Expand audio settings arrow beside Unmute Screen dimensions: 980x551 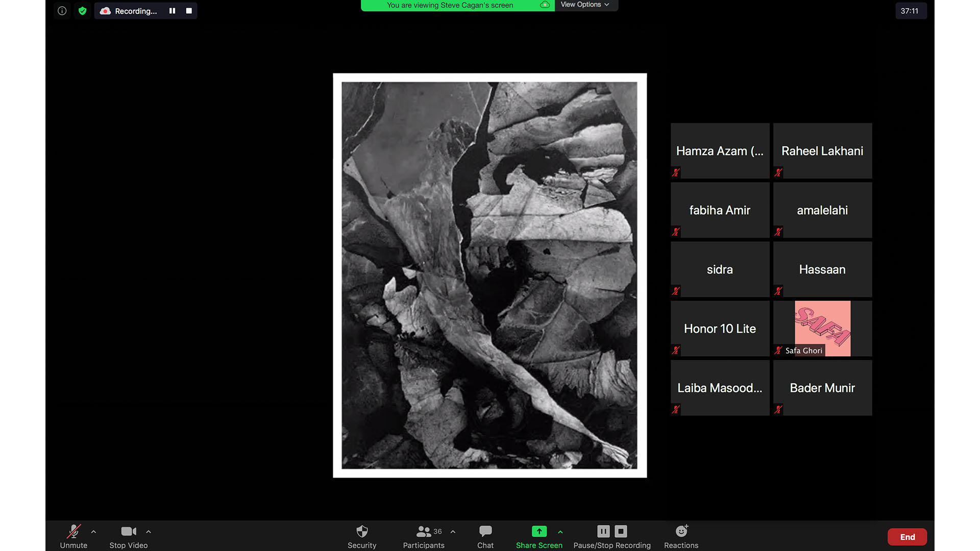click(93, 532)
